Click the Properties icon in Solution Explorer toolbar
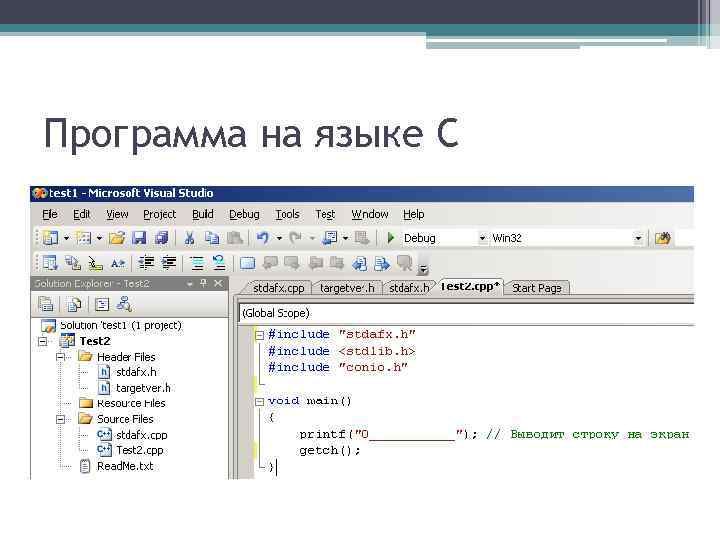This screenshot has height=540, width=720. click(x=46, y=304)
